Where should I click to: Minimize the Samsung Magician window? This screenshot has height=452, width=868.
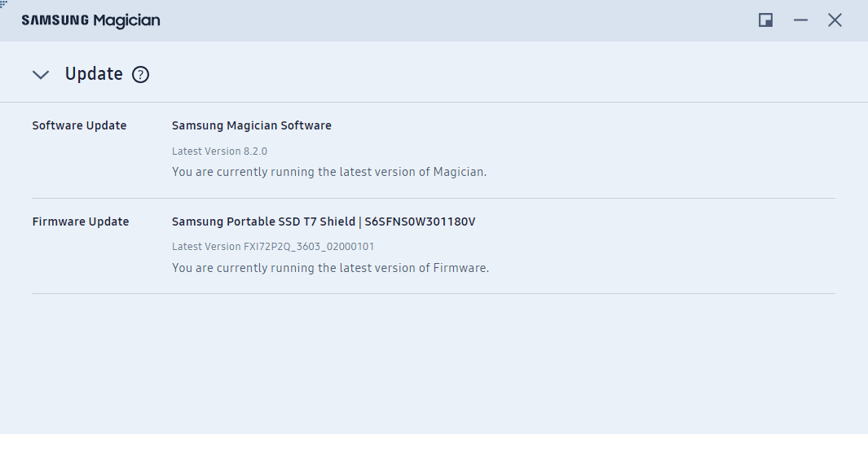[800, 20]
